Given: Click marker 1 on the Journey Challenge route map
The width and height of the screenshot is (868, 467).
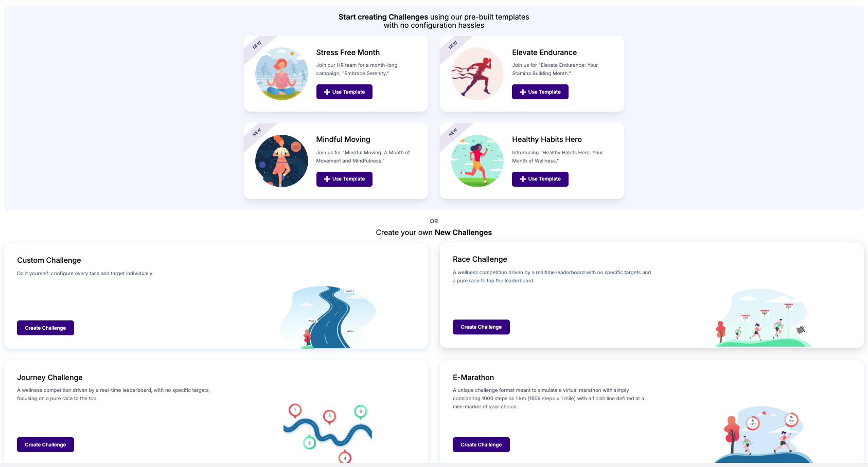Looking at the screenshot, I should point(295,410).
